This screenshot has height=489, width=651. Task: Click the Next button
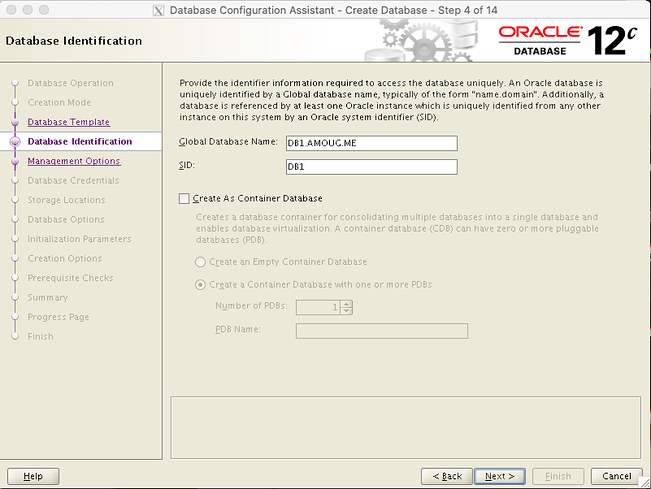pos(500,476)
